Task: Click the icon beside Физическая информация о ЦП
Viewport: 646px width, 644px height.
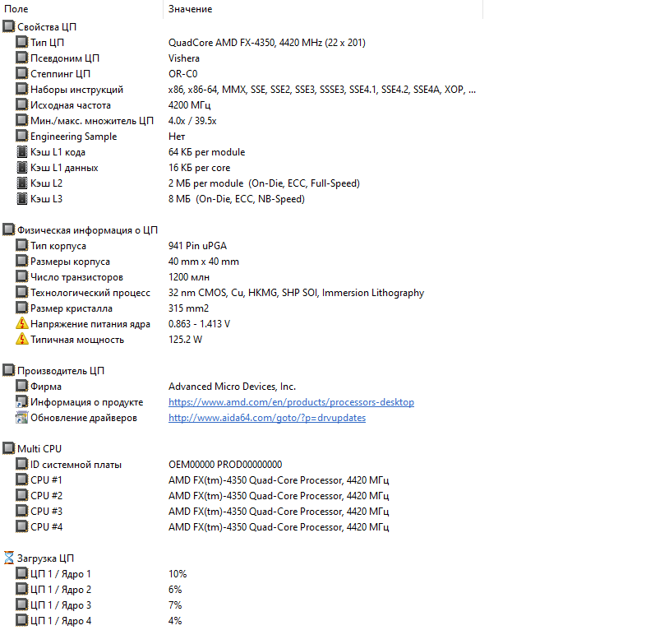Action: (x=9, y=229)
